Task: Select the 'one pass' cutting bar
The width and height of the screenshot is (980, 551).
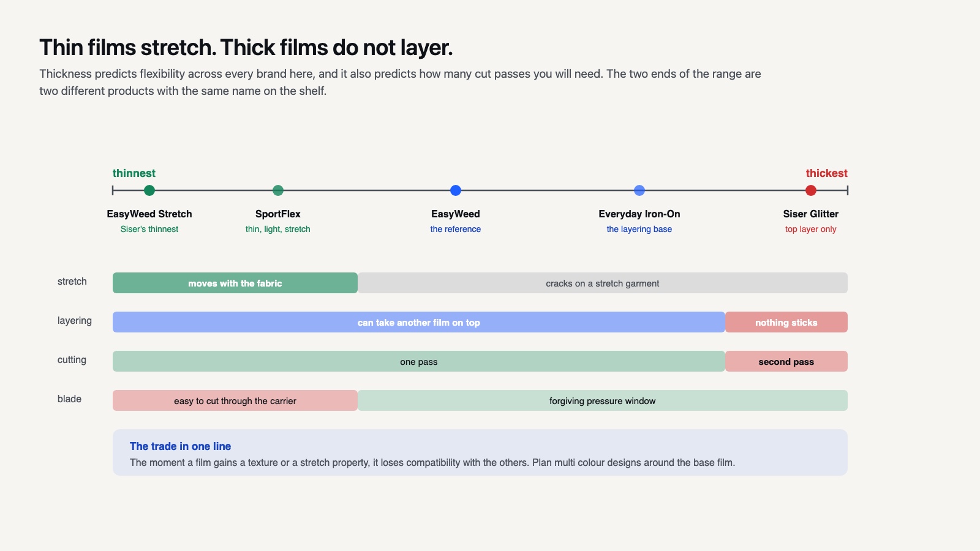Action: click(x=419, y=361)
